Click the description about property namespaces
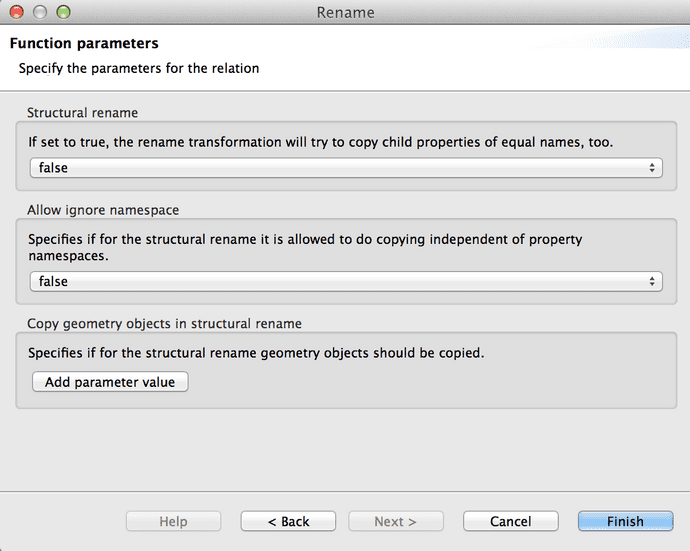The image size is (690, 551). tap(305, 247)
